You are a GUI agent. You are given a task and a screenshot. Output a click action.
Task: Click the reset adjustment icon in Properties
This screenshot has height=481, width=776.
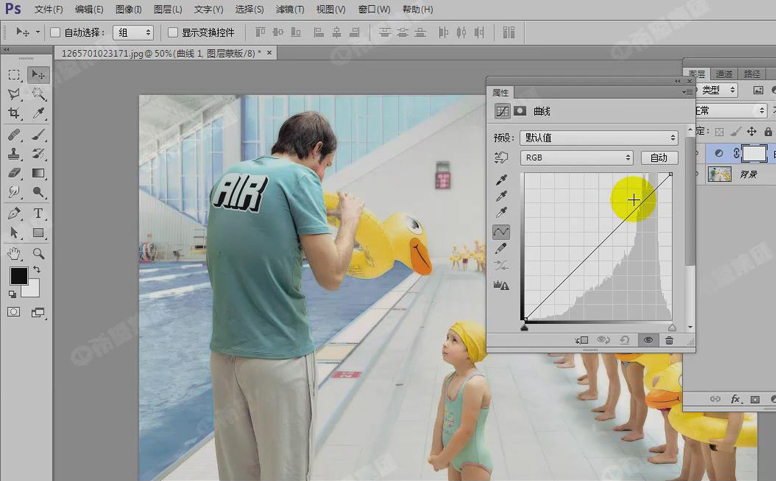626,341
